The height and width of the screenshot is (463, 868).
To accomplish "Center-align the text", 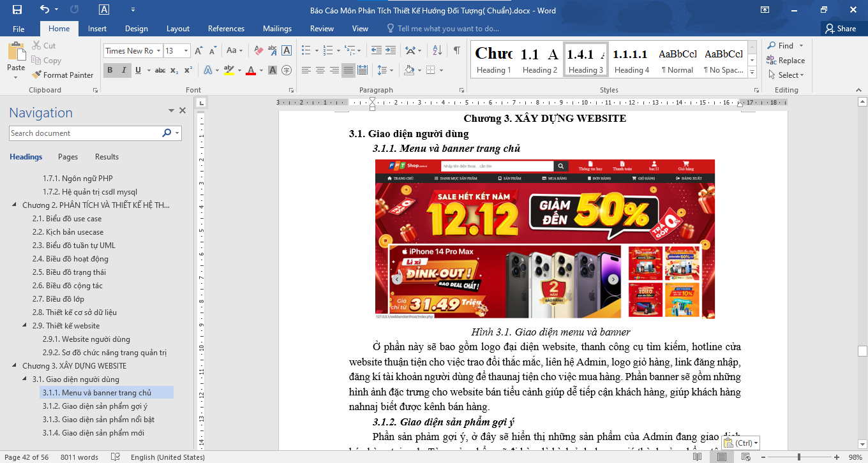I will [x=320, y=70].
